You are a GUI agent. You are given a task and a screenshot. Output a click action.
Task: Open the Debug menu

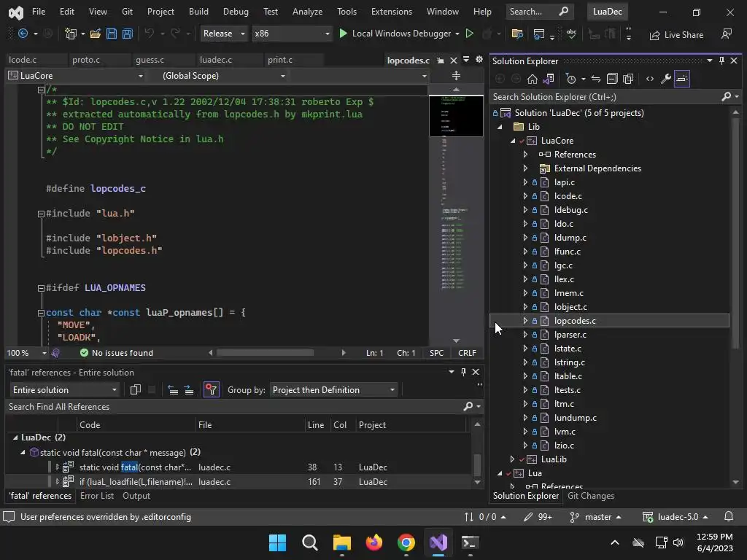pyautogui.click(x=236, y=12)
